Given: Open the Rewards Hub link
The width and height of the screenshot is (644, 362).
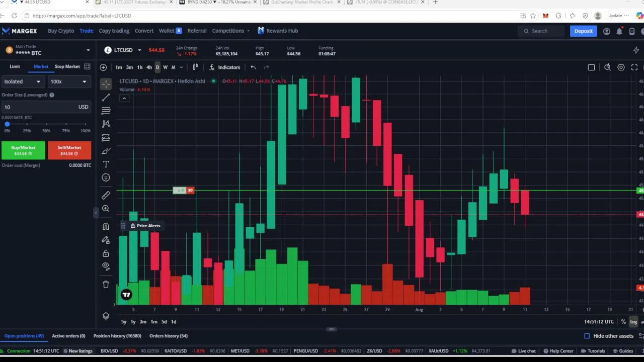Looking at the screenshot, I should [x=278, y=31].
